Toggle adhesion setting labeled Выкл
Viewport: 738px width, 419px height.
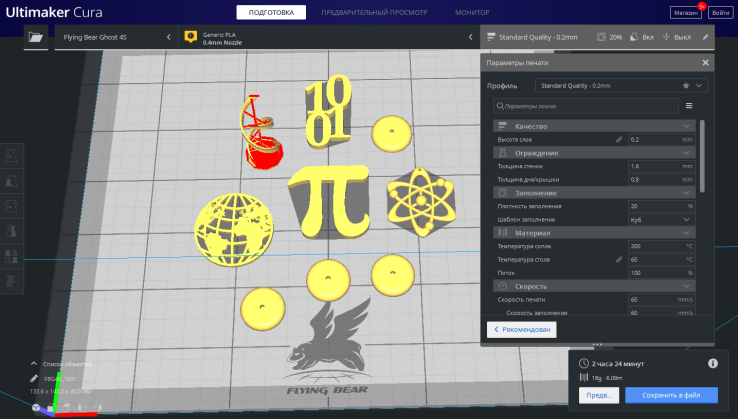pos(677,37)
